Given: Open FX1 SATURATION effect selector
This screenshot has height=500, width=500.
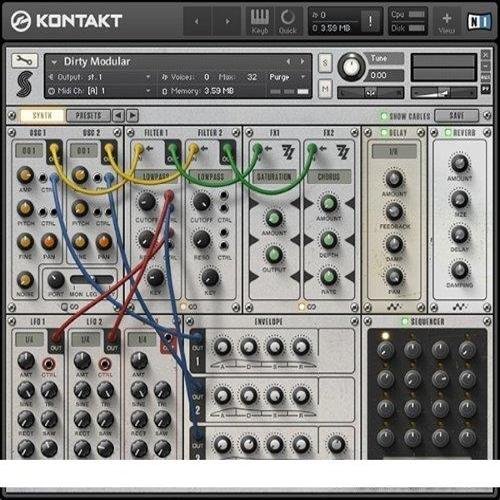Looking at the screenshot, I should pos(274,177).
